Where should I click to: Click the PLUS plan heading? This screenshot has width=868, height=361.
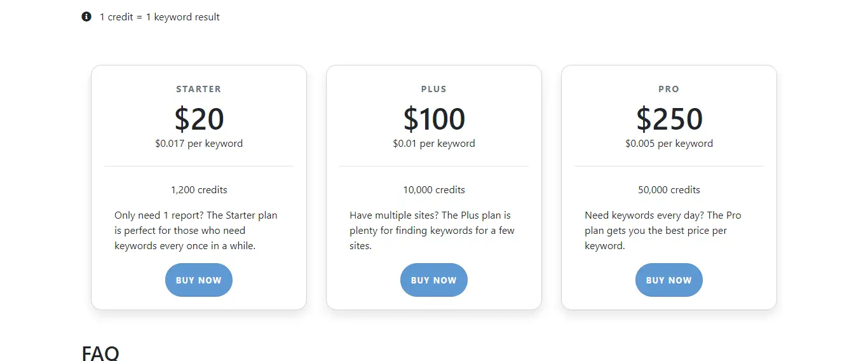434,89
